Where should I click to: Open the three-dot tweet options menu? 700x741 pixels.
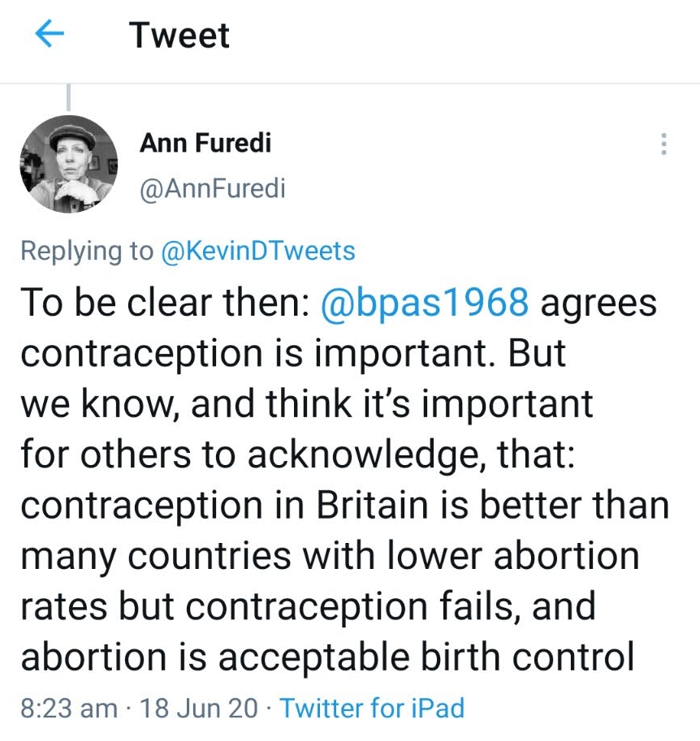pos(664,144)
